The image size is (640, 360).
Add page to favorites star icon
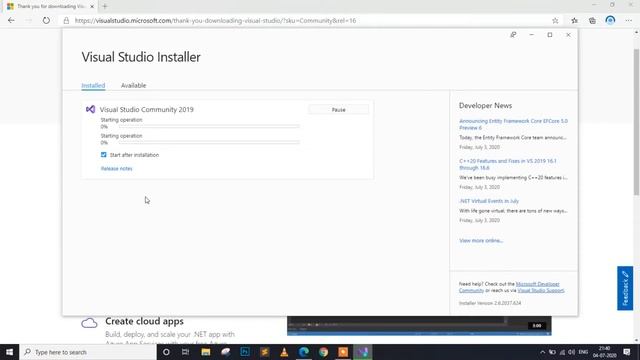[x=555, y=20]
